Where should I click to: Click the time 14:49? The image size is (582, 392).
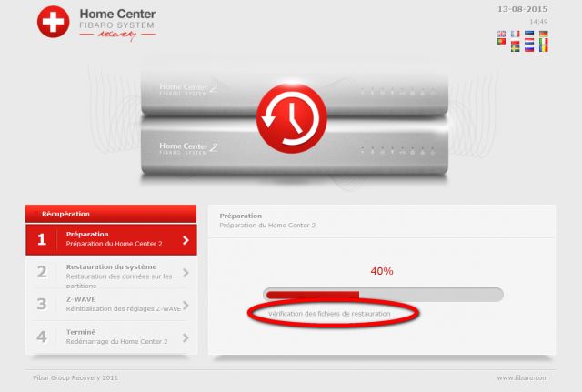538,22
